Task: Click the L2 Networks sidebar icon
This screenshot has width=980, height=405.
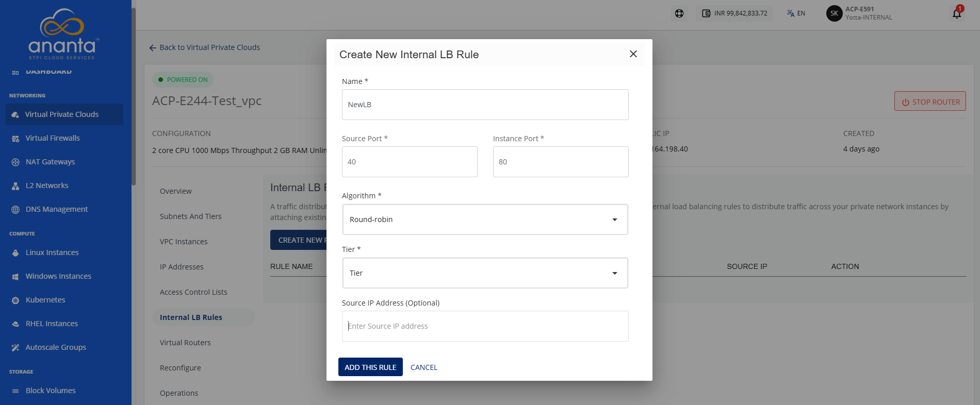Action: click(x=15, y=185)
